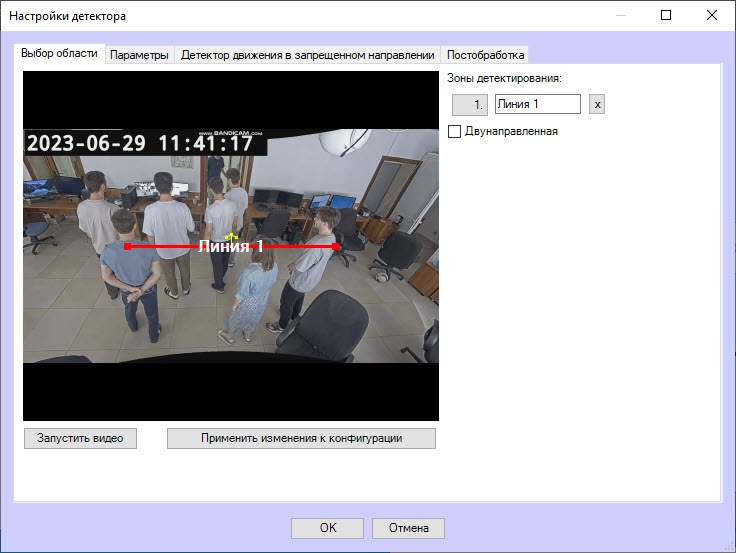The height and width of the screenshot is (553, 736).
Task: Confirm settings with OK
Action: pos(327,528)
